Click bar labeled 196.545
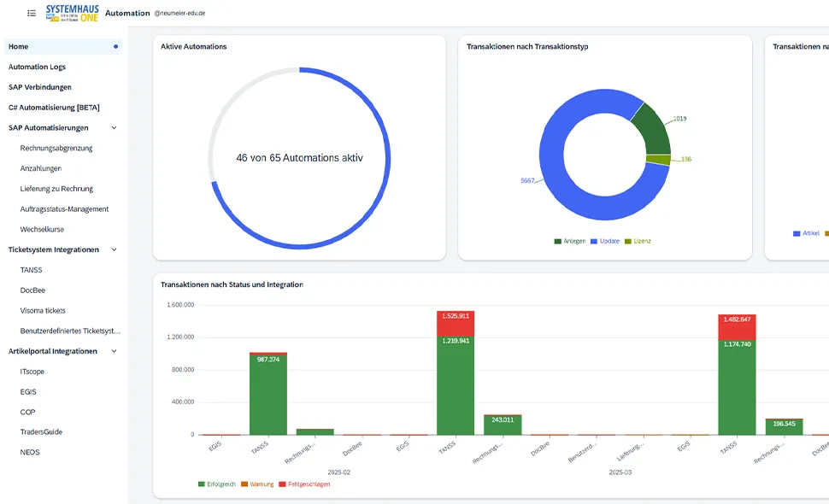 coord(784,427)
